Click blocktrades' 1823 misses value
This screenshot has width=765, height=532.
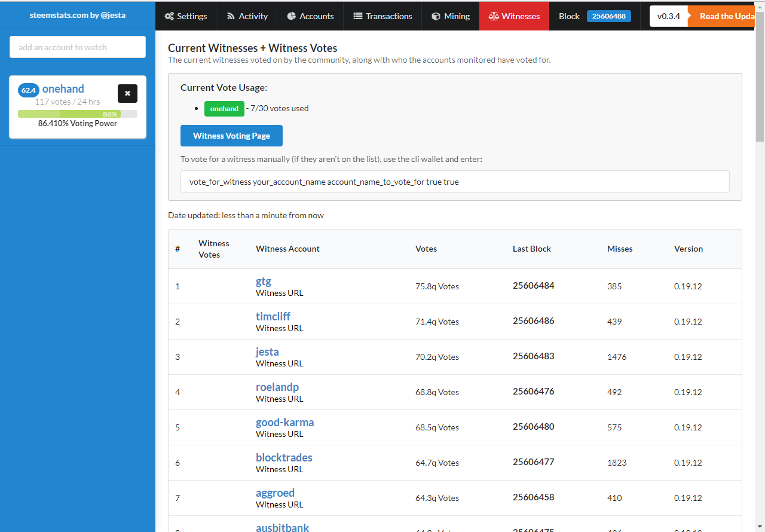point(617,463)
